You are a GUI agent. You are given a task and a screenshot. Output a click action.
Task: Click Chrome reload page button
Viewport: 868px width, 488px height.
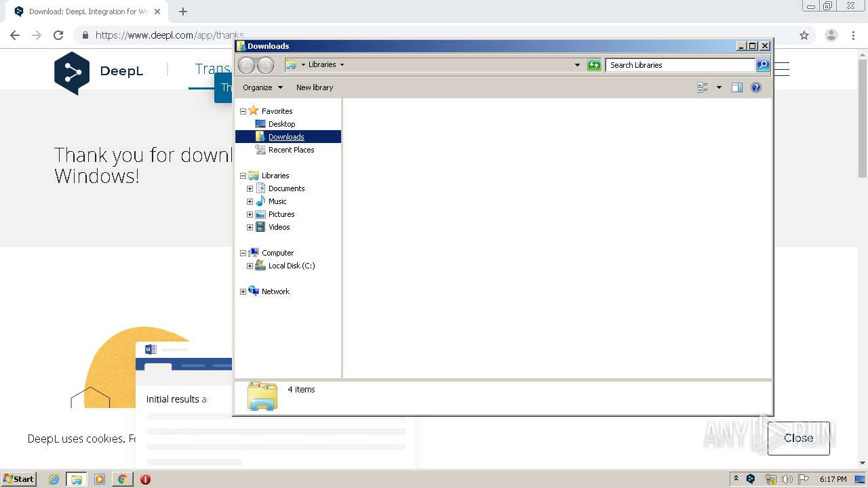[x=58, y=35]
